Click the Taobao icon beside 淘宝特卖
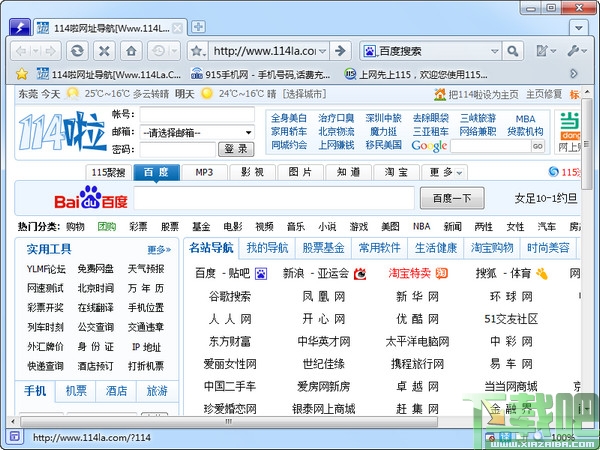Screen dimensions: 600x450 tap(442, 273)
